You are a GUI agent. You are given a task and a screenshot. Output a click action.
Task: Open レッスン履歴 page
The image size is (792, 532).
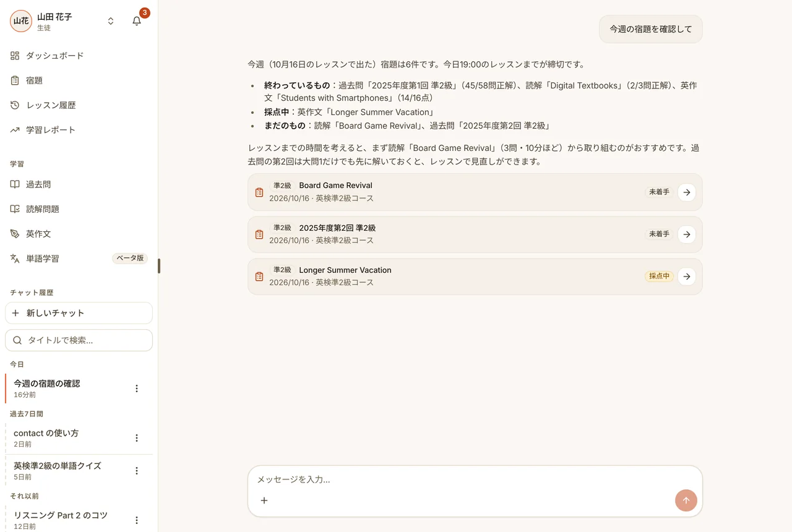point(79,105)
